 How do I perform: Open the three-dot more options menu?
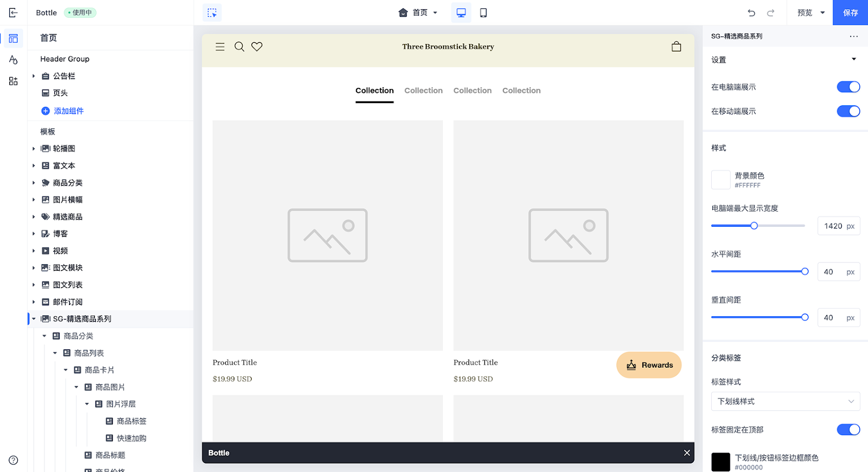tap(854, 36)
